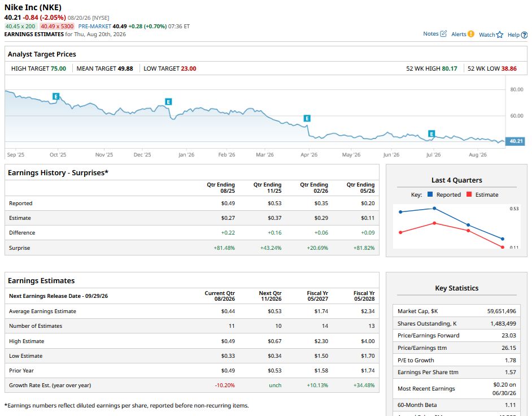Click 52 WK HIGH 80.17 value

pyautogui.click(x=450, y=68)
